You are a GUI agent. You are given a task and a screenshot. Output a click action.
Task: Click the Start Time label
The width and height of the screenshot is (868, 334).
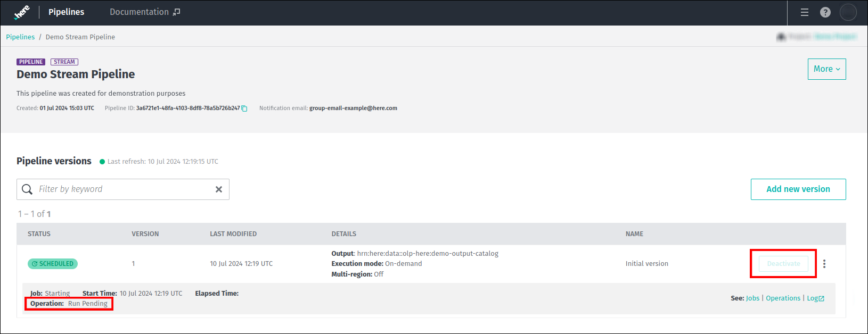[x=100, y=294]
